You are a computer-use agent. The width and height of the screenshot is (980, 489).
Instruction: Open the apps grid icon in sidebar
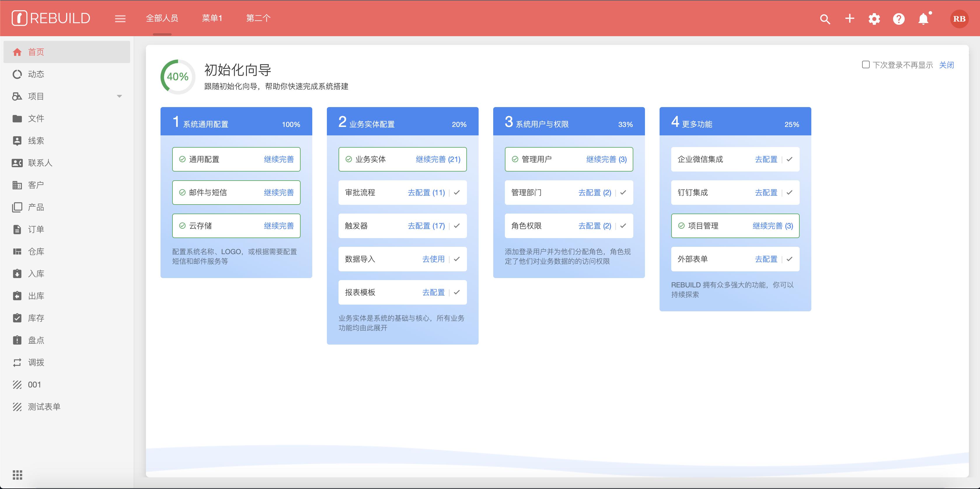[x=18, y=474]
